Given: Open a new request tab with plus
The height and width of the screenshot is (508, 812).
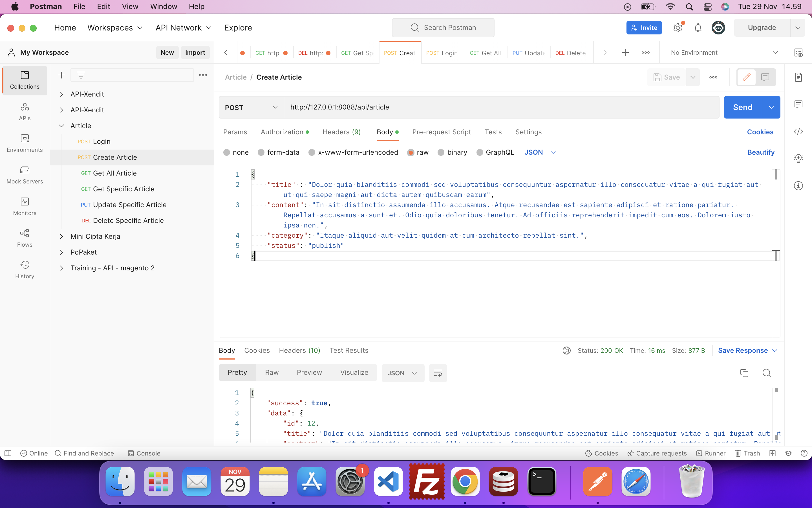Looking at the screenshot, I should point(625,52).
